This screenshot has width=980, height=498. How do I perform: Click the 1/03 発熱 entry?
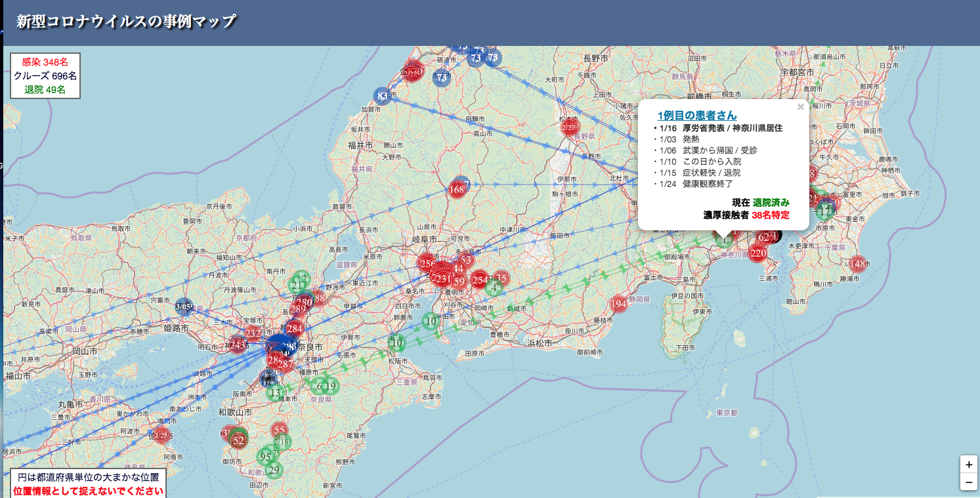click(x=677, y=139)
